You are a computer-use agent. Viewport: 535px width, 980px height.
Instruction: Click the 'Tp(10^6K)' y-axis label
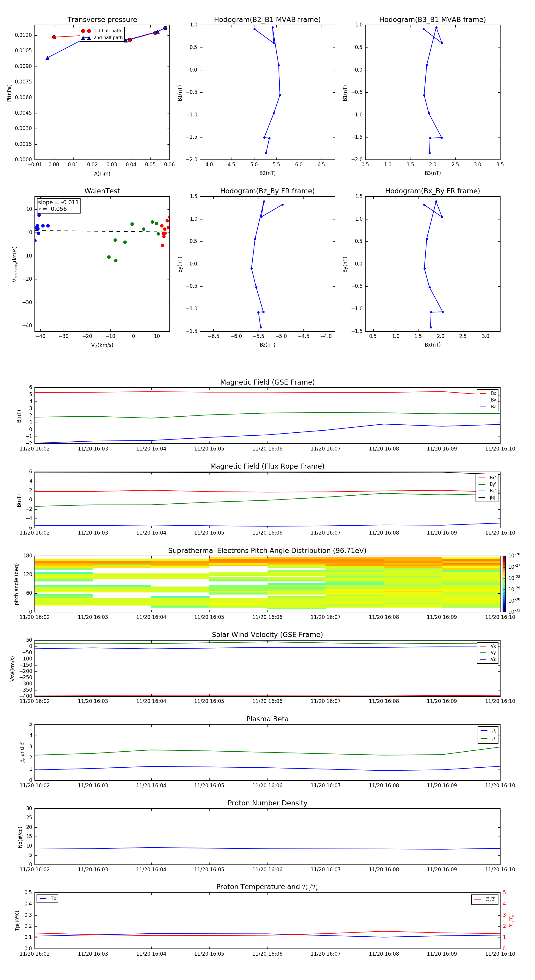pos(18,921)
